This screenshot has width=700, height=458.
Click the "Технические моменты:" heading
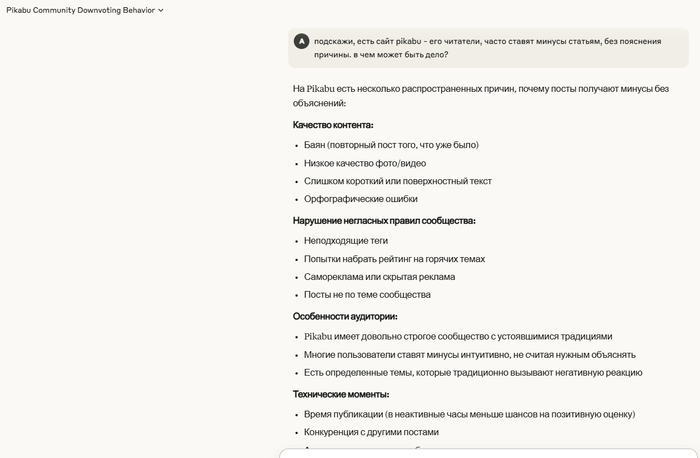coord(341,394)
